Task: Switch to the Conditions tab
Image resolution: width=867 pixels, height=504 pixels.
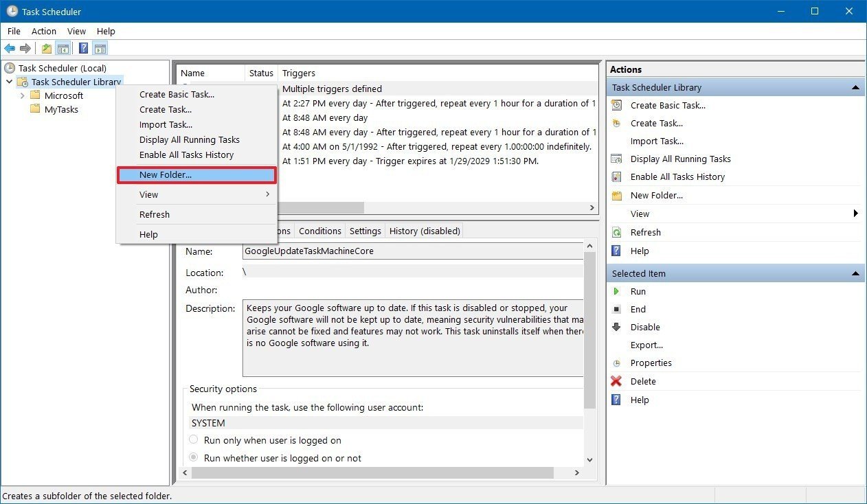Action: click(x=319, y=231)
